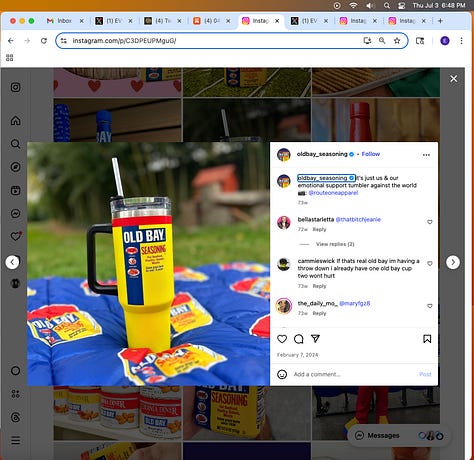This screenshot has width=474, height=460.
Task: Like bellastarletta's comment
Action: [x=430, y=222]
